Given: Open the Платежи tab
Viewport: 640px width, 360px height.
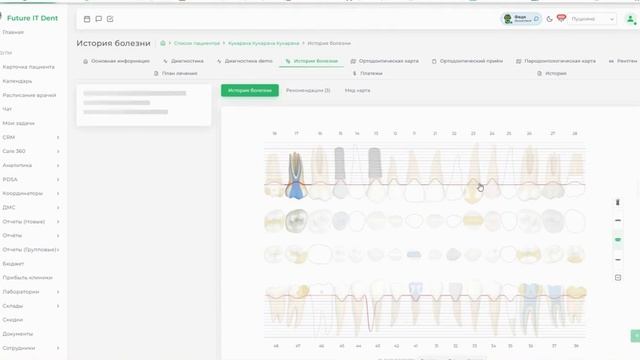Looking at the screenshot, I should click(367, 73).
